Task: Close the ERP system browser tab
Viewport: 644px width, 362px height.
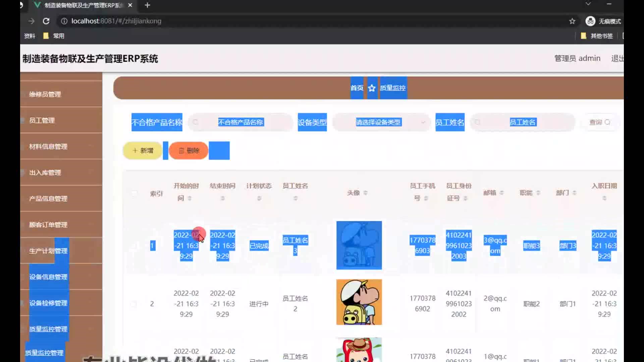Action: pos(130,5)
